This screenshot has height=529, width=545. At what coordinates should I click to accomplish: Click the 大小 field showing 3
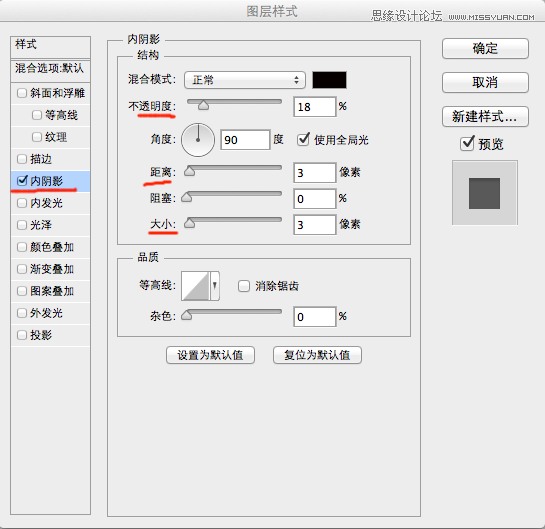click(x=315, y=225)
